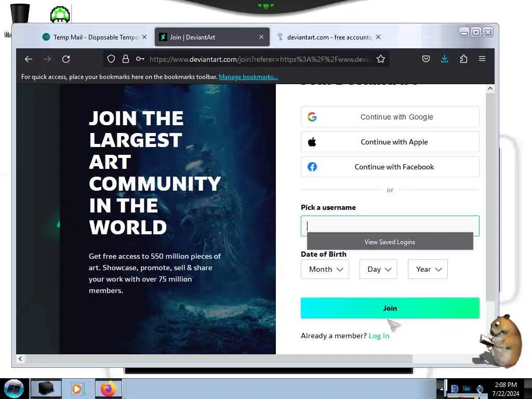This screenshot has width=532, height=399.
Task: Maximize the Firefox window
Action: pos(476,32)
